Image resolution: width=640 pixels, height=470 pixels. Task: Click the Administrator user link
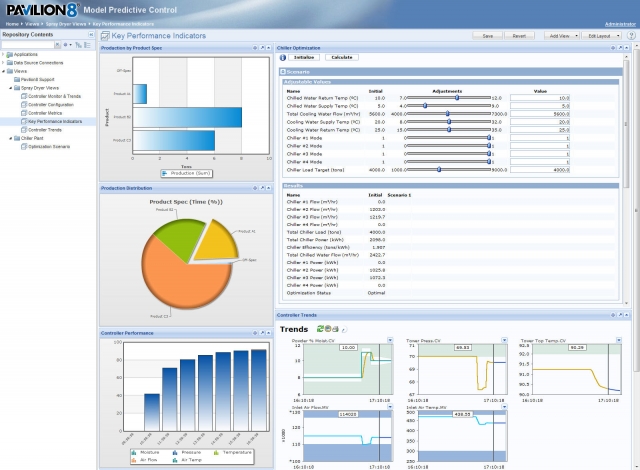point(620,24)
